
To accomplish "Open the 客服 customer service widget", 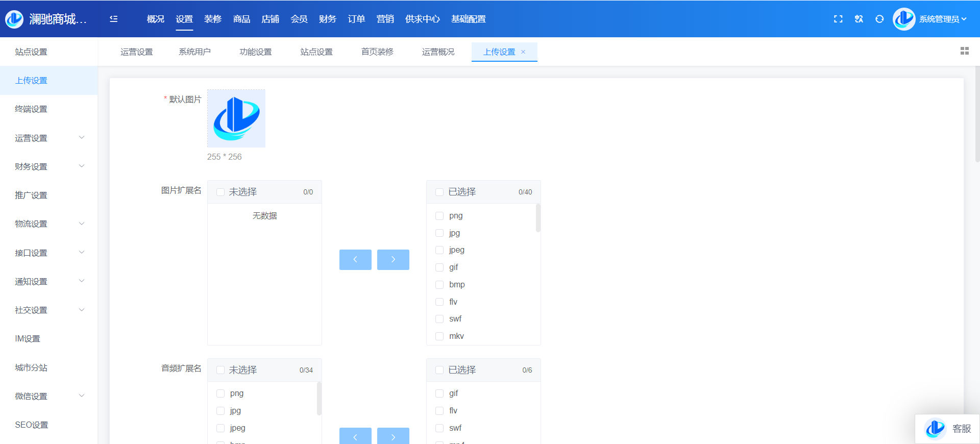I will coord(947,429).
